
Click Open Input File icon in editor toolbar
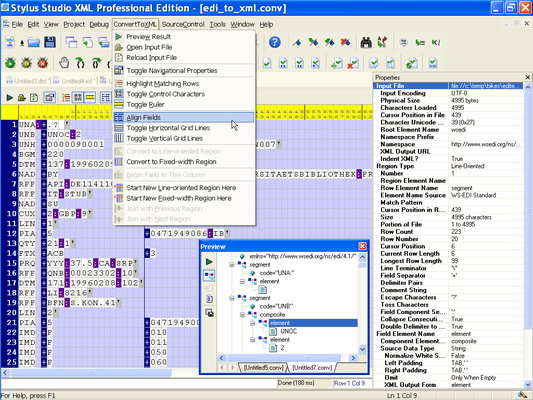(22, 98)
